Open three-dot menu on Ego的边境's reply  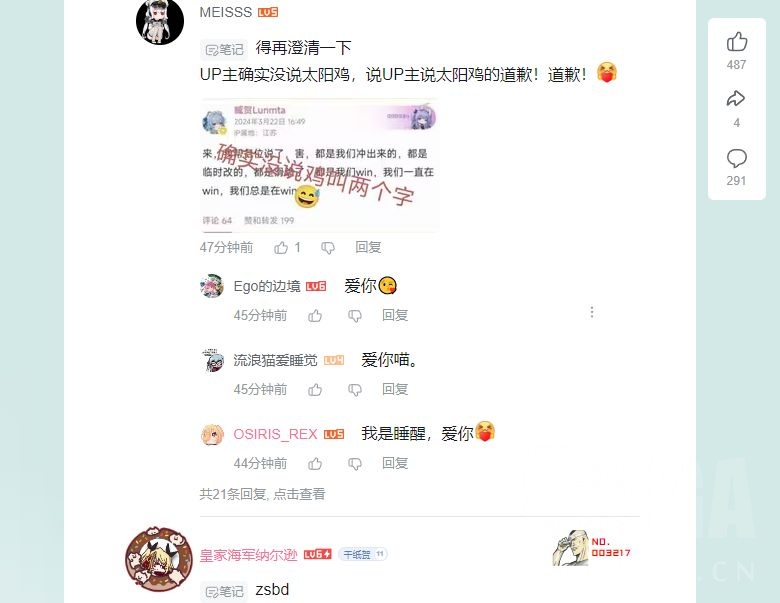(x=591, y=312)
